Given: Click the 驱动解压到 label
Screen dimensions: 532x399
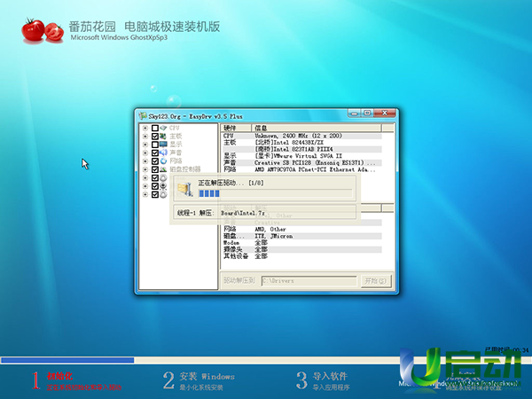Looking at the screenshot, I should [239, 280].
